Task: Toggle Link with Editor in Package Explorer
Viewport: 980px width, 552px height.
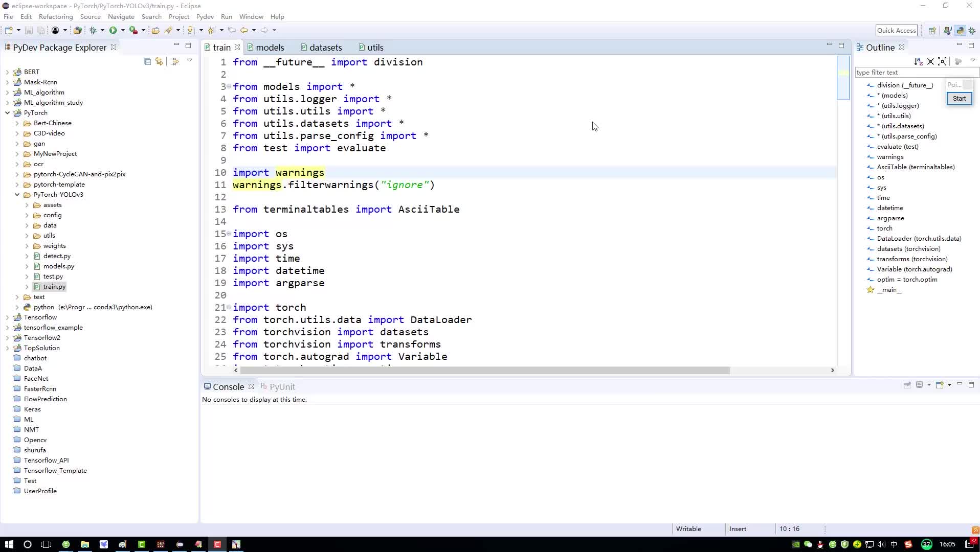Action: [160, 61]
